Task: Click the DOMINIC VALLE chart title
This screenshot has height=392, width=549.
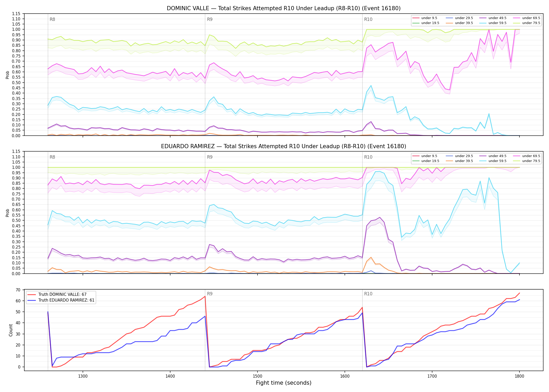Action: point(284,8)
